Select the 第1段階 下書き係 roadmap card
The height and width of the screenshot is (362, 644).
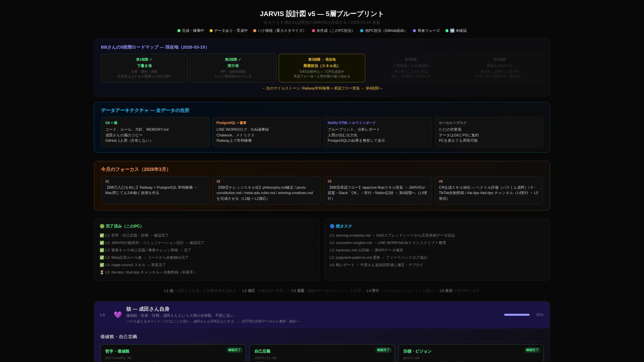(144, 68)
